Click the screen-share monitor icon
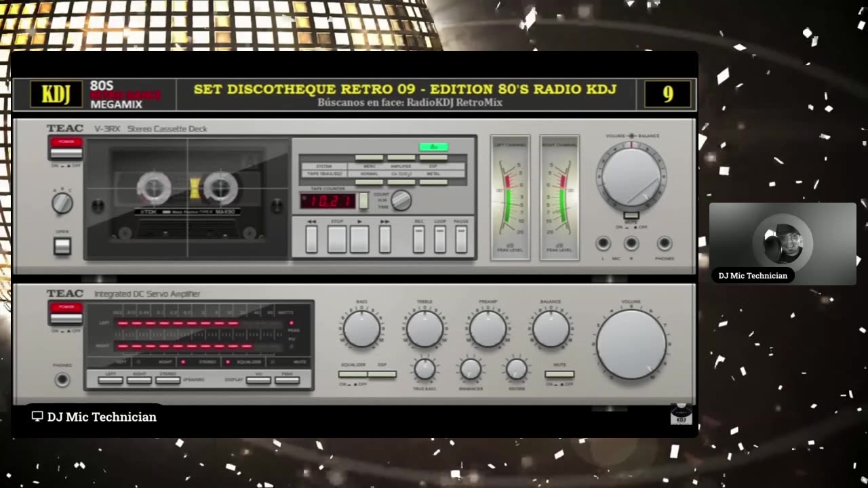Screen dimensions: 868x488 (x=37, y=417)
